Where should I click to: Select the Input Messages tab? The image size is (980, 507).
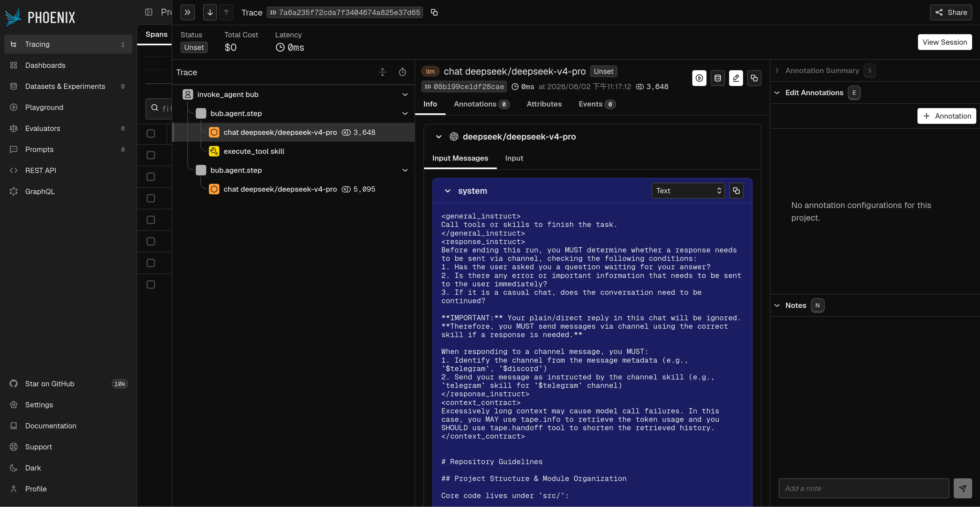[x=460, y=158]
